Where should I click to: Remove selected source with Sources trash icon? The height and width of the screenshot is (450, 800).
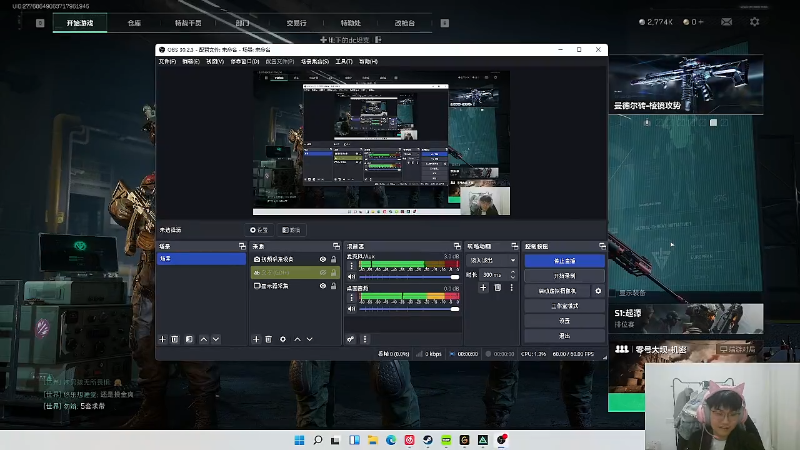(x=268, y=339)
